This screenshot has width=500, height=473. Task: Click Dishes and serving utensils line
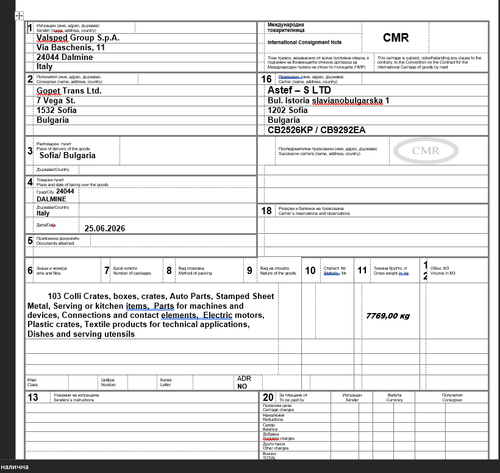(x=81, y=334)
